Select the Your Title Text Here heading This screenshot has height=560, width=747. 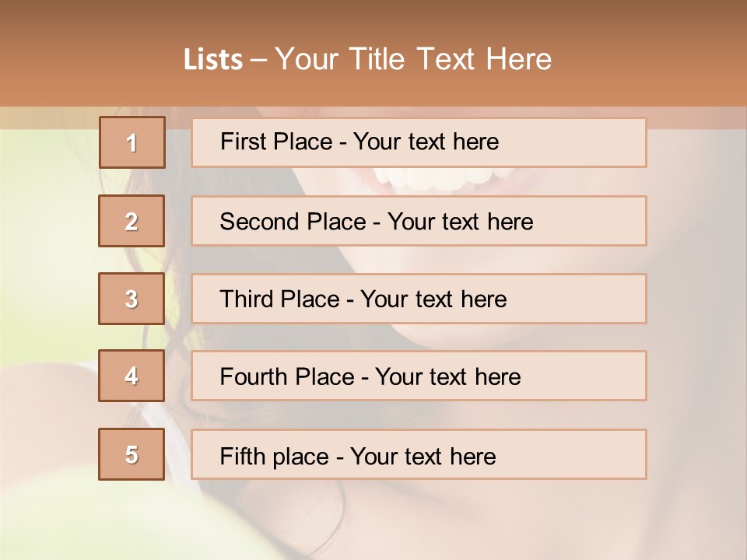[x=412, y=59]
